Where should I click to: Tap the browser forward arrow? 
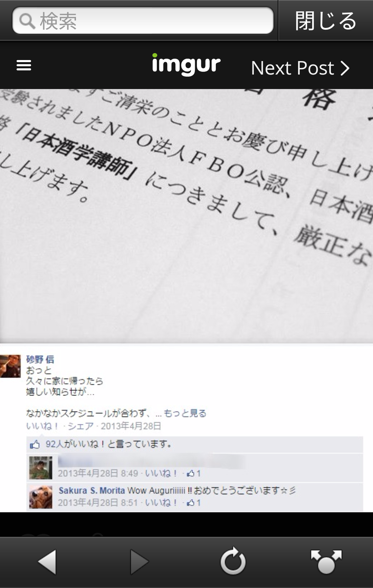[x=140, y=562]
